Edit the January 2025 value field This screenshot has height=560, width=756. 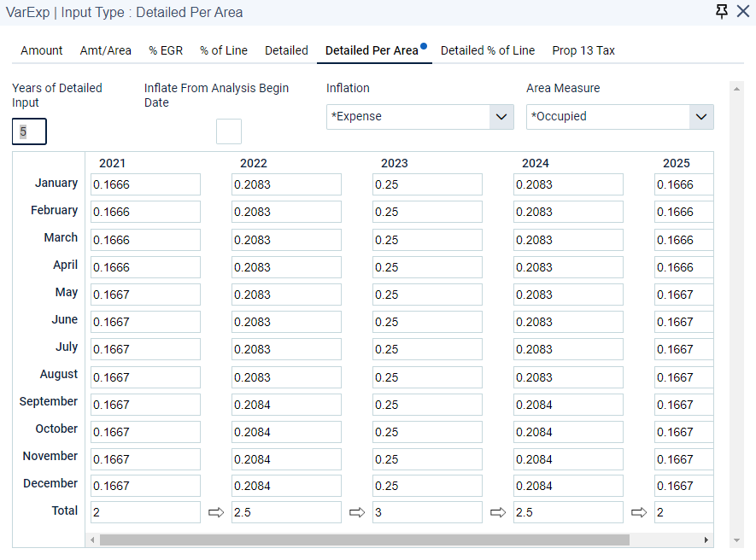[683, 184]
